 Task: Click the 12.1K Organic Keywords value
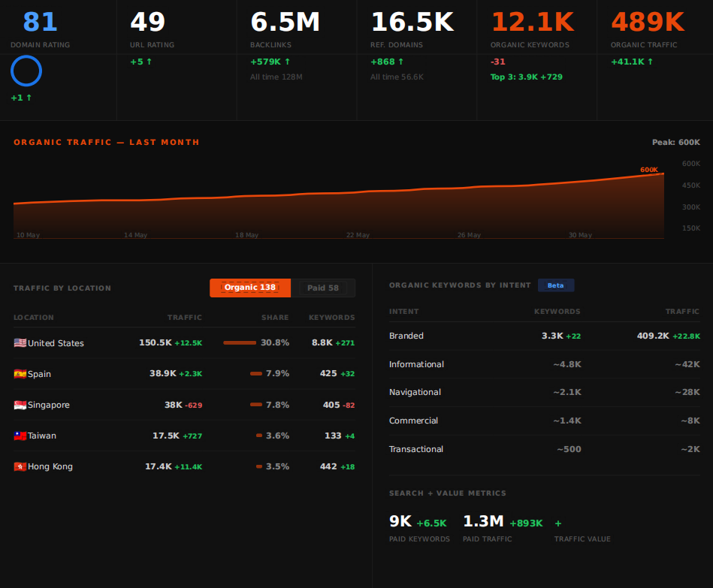[x=533, y=22]
